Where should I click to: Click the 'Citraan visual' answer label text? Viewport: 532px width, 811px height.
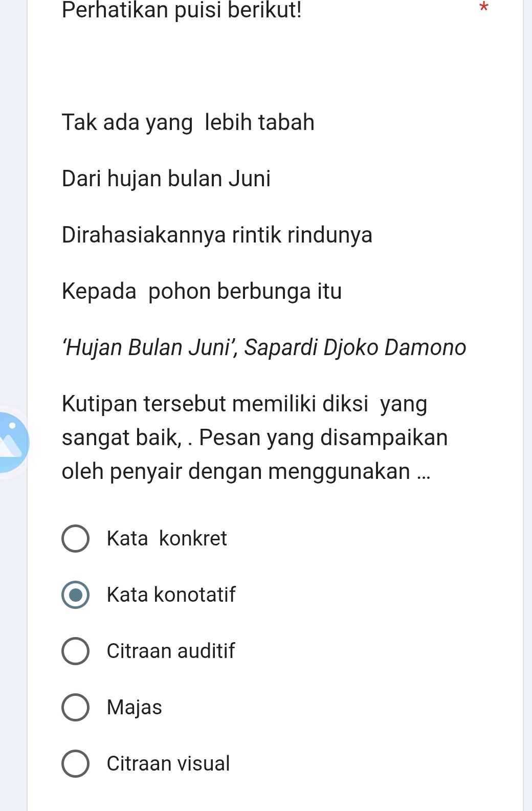[168, 763]
